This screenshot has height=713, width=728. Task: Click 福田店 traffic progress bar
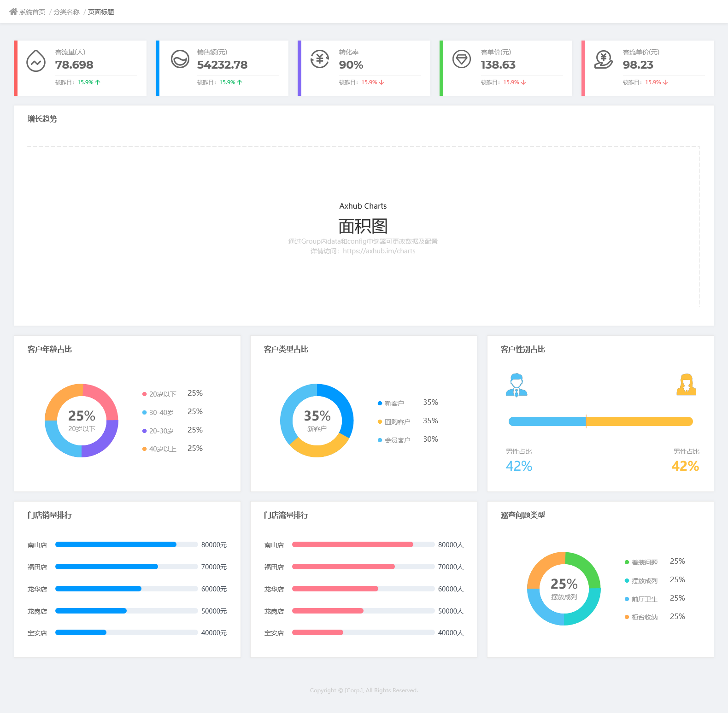point(364,567)
